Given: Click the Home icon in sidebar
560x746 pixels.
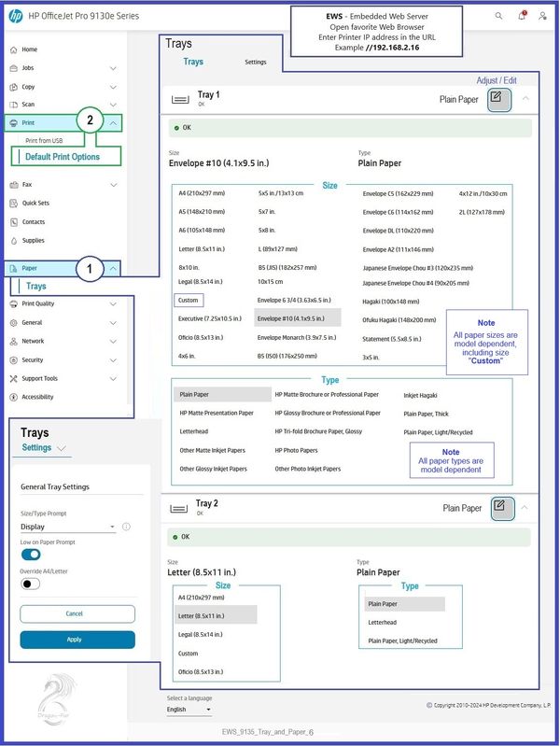Looking at the screenshot, I should (13, 49).
